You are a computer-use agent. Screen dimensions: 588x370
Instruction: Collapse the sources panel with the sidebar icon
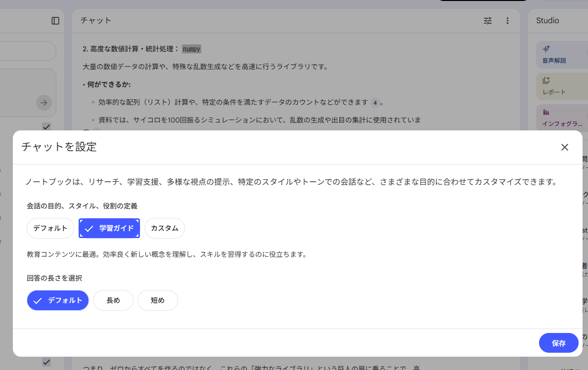[55, 21]
